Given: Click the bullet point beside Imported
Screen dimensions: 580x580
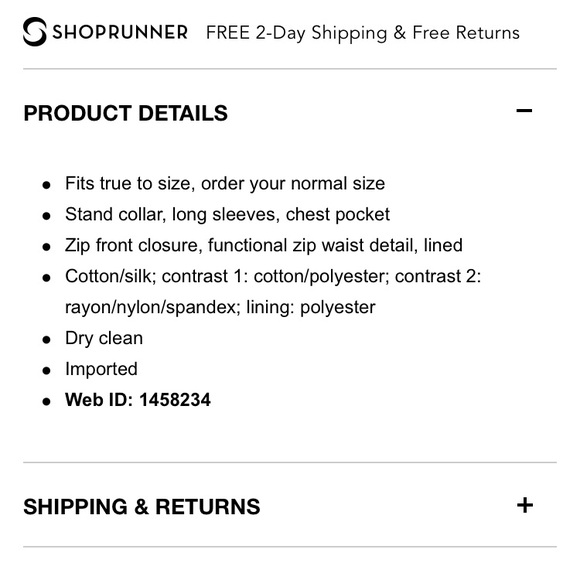Looking at the screenshot, I should [46, 370].
